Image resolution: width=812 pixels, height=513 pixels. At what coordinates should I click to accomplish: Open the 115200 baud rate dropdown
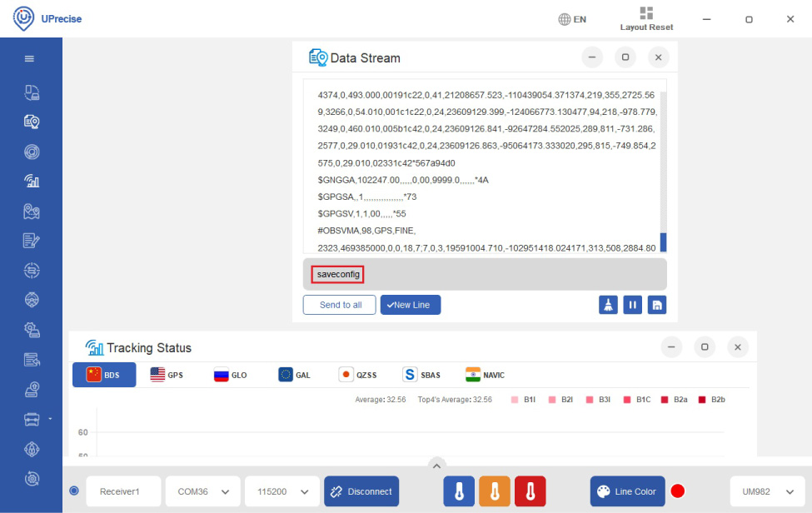click(282, 491)
